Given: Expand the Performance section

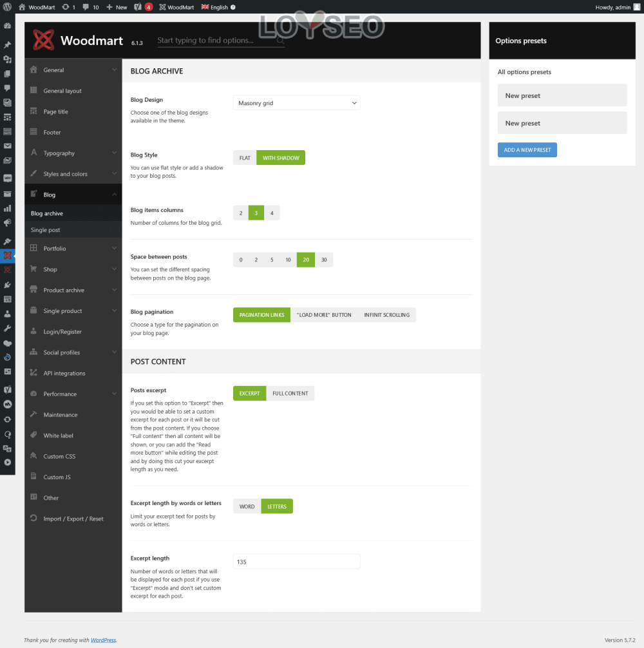Looking at the screenshot, I should [73, 394].
